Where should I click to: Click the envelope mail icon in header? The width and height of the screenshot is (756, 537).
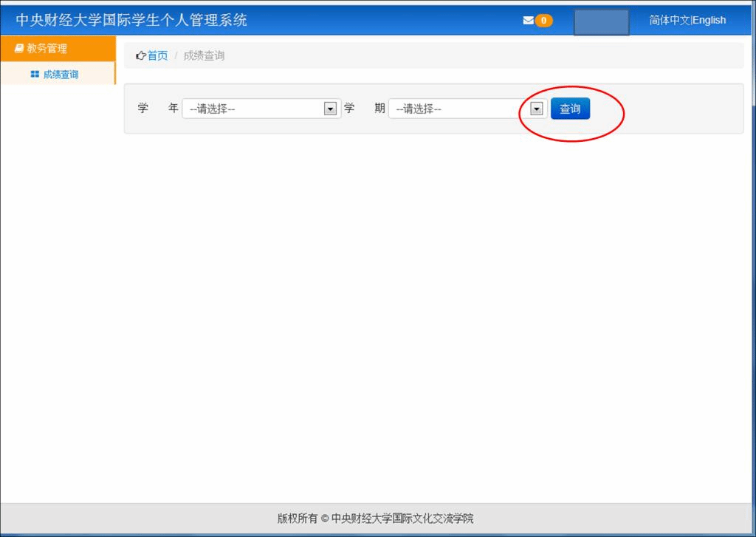click(528, 21)
